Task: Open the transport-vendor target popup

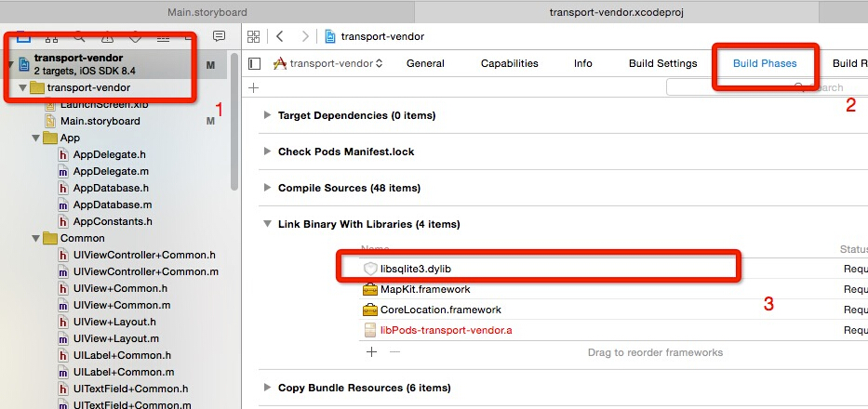Action: [327, 63]
